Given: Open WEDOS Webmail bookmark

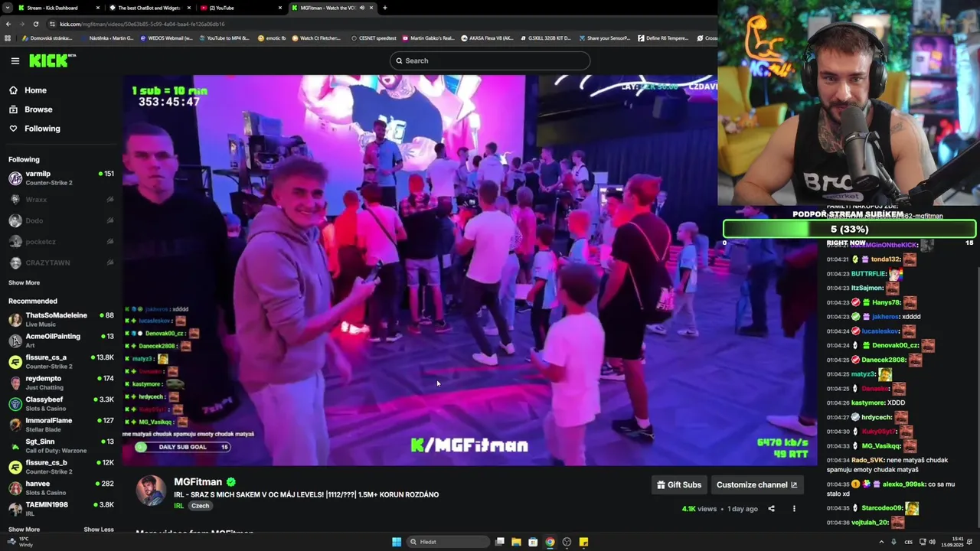Looking at the screenshot, I should pyautogui.click(x=167, y=38).
